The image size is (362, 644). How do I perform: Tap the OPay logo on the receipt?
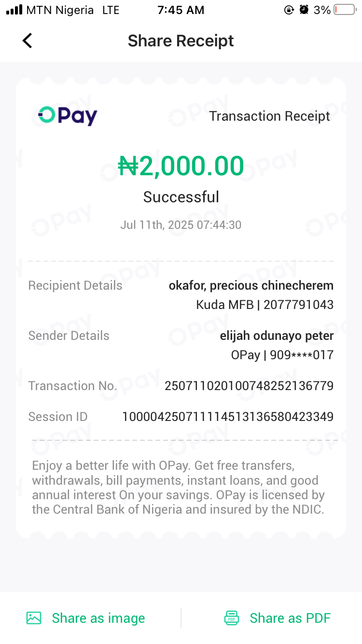(x=68, y=116)
